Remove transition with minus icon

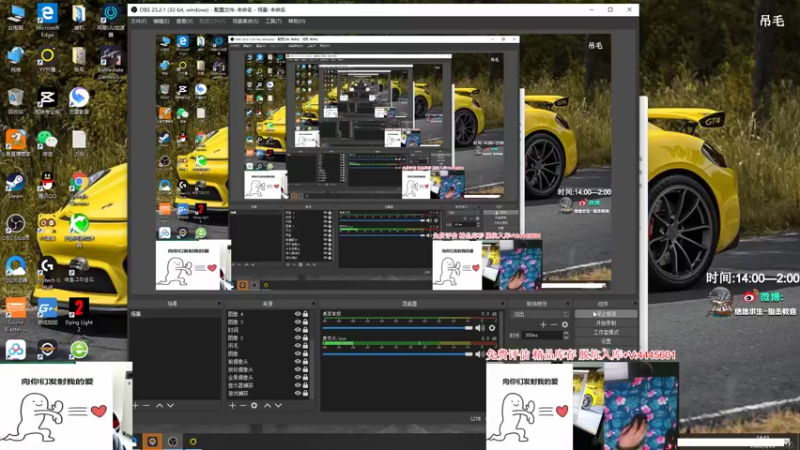tap(554, 324)
